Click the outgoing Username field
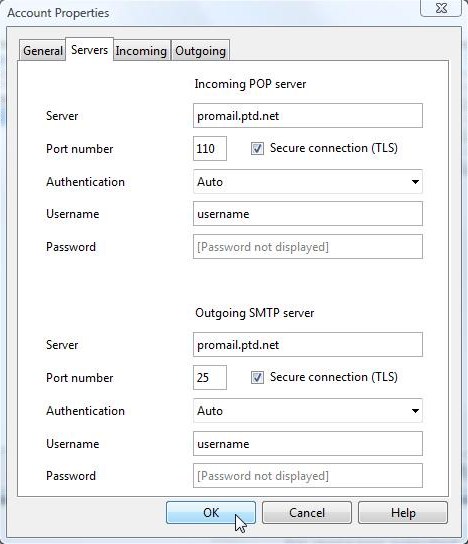 click(308, 443)
